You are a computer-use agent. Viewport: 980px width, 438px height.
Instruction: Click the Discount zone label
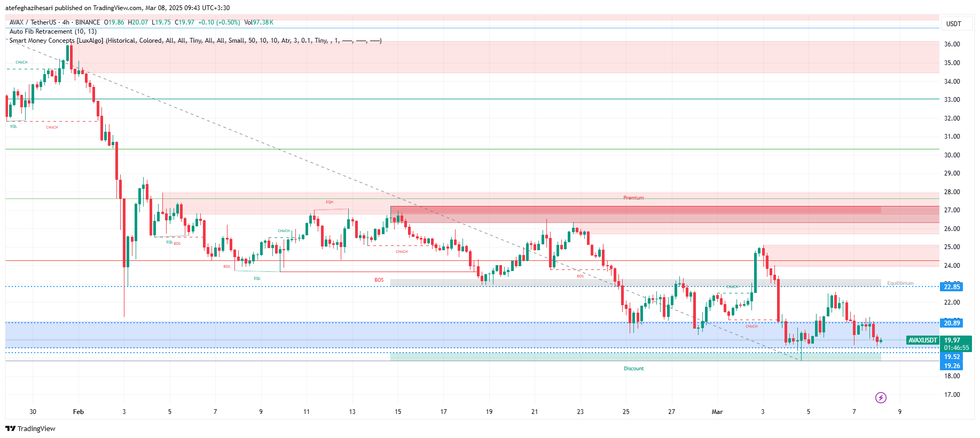[634, 369]
